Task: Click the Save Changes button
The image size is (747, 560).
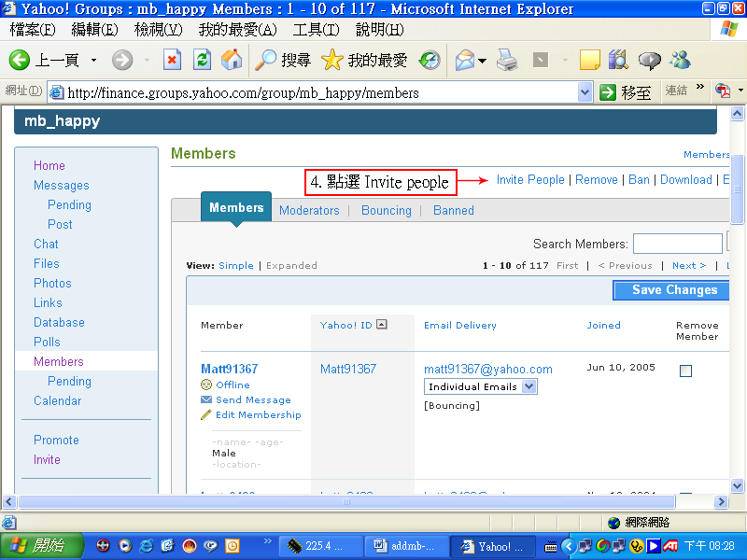Action: [673, 290]
